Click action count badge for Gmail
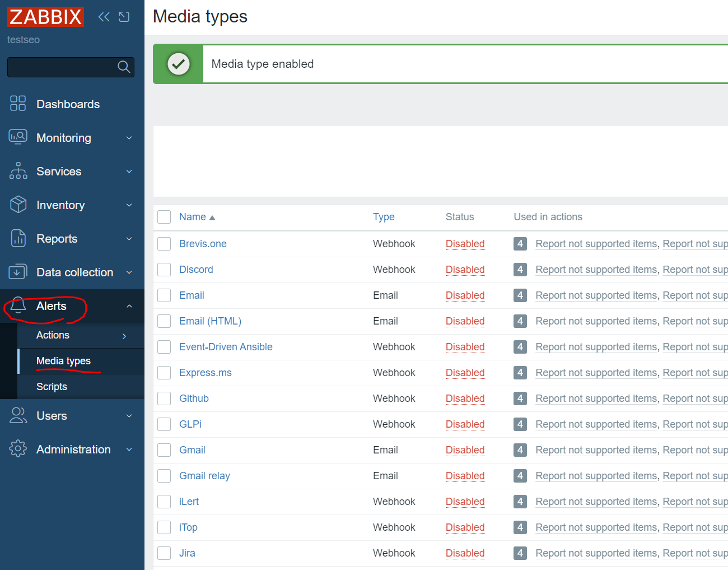 pyautogui.click(x=520, y=450)
